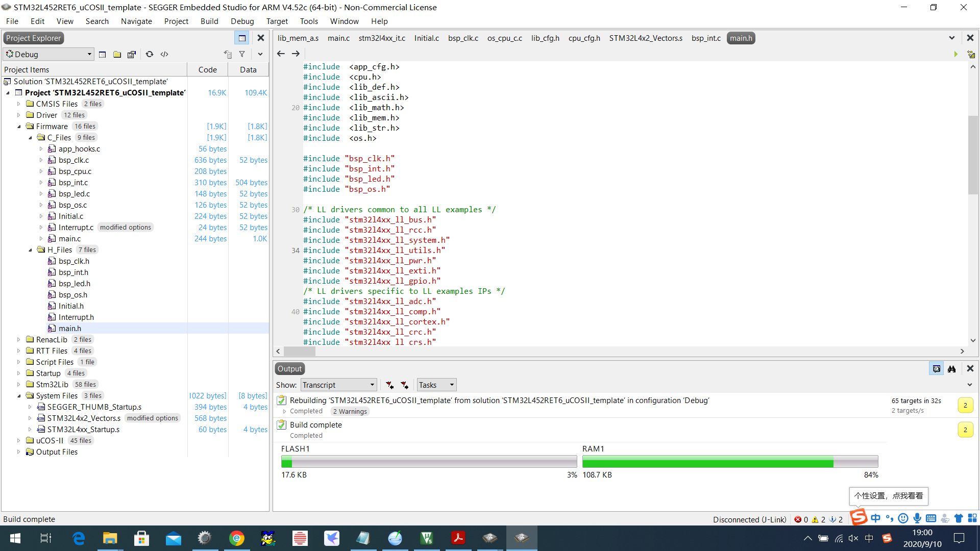Open the Debug configuration dropdown
Viewport: 980px width, 551px height.
48,54
